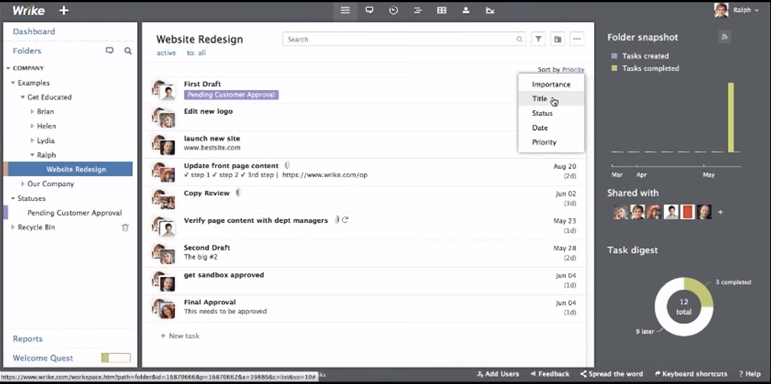
Task: Choose Importance in sort menu
Action: (551, 85)
